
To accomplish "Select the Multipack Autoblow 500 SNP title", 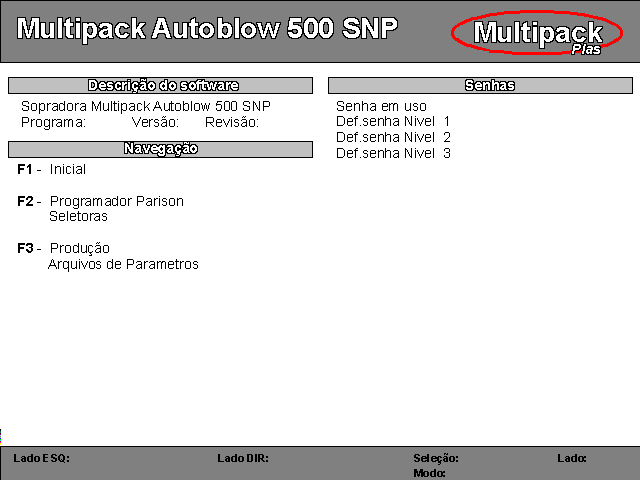I will pos(207,29).
